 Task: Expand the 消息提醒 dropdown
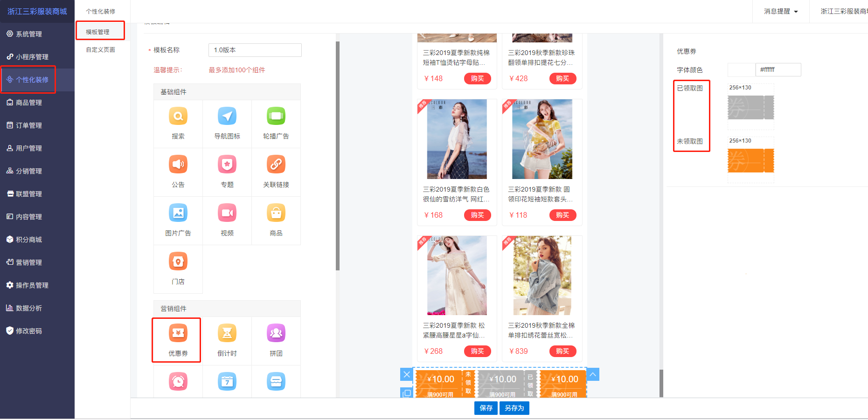tap(781, 11)
